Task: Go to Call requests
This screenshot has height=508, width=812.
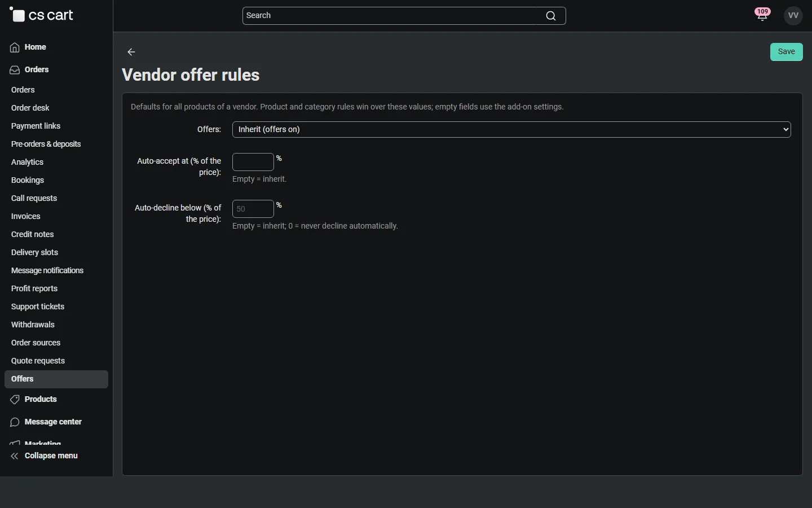Action: 34,198
